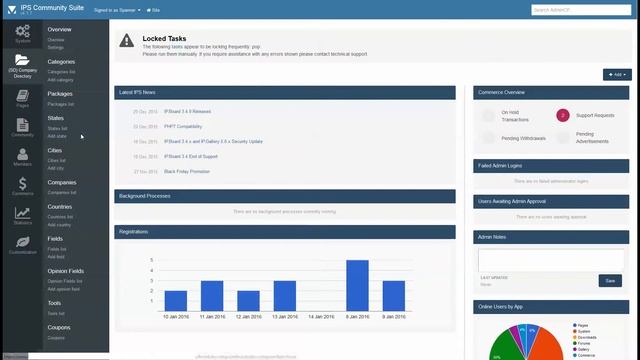This screenshot has height=360, width=640.
Task: Click the On Hold Transactions count circle
Action: [488, 116]
